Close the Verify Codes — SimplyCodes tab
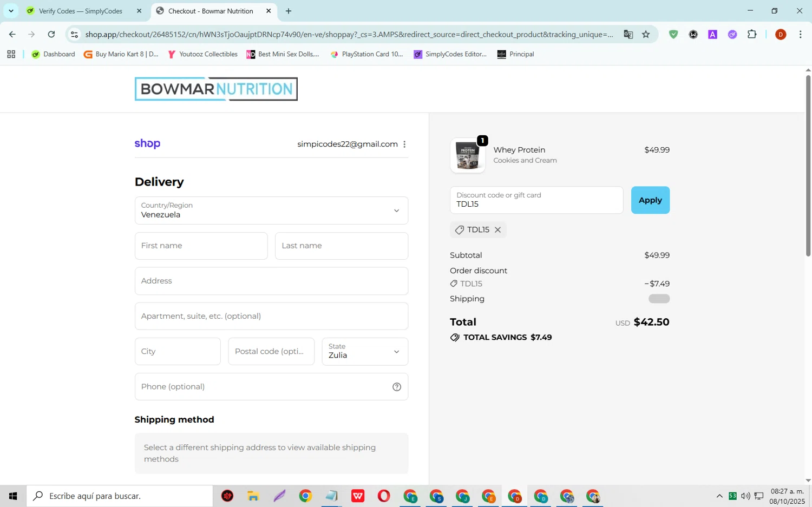Image resolution: width=812 pixels, height=507 pixels. pos(139,11)
